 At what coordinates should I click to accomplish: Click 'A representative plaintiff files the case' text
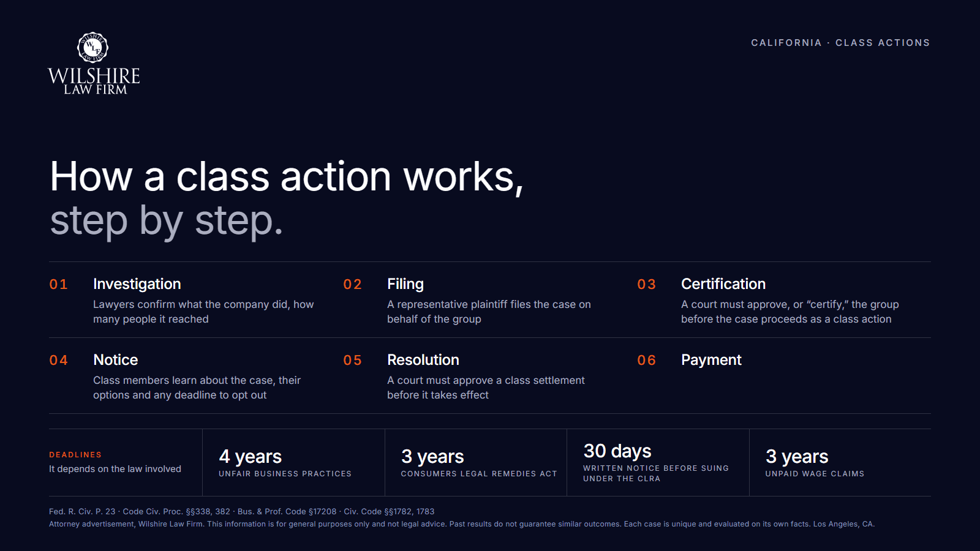coord(489,312)
